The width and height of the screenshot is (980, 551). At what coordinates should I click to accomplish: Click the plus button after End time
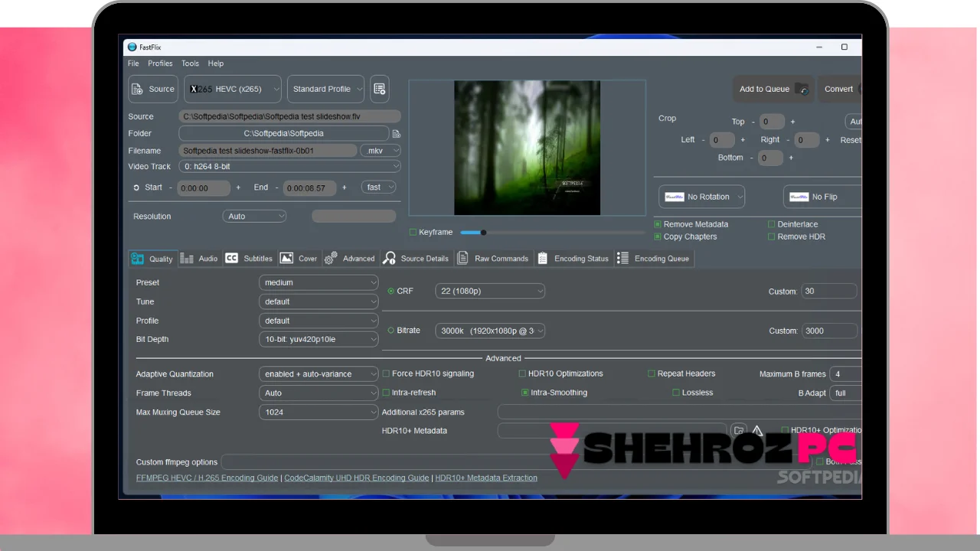coord(344,187)
